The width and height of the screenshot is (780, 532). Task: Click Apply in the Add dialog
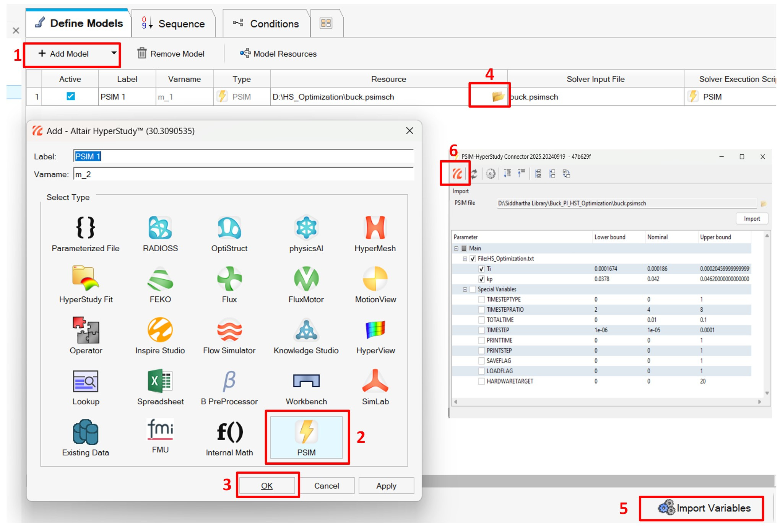(x=386, y=486)
